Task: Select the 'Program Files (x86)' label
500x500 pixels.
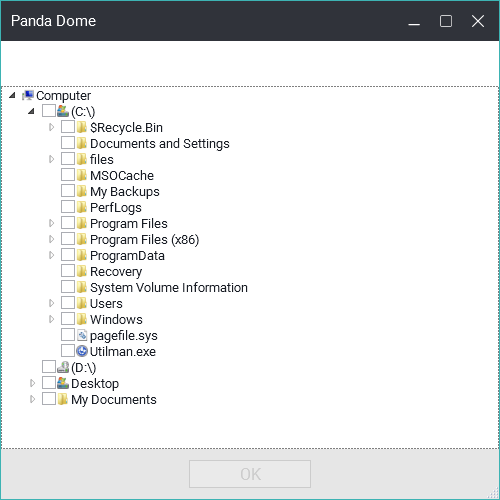Action: click(145, 240)
